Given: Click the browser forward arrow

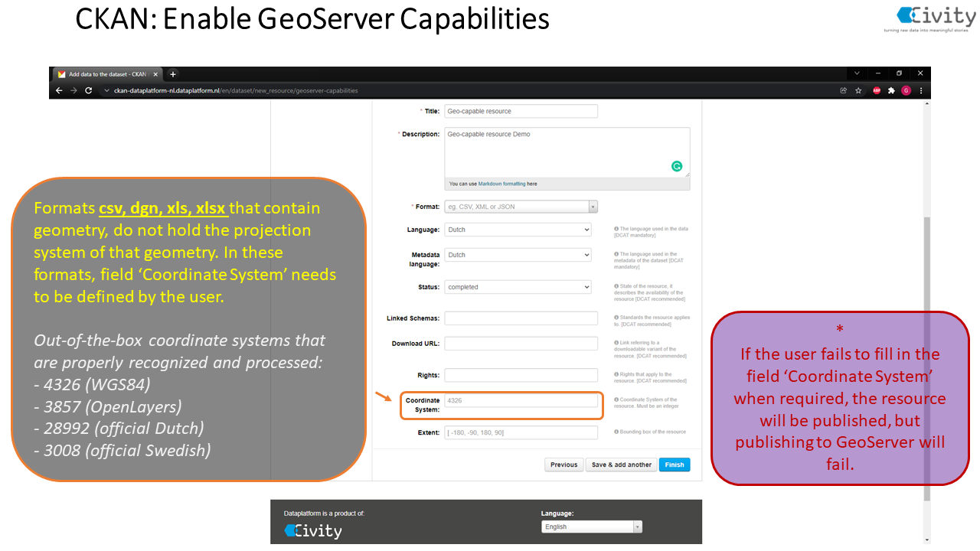Looking at the screenshot, I should (73, 90).
